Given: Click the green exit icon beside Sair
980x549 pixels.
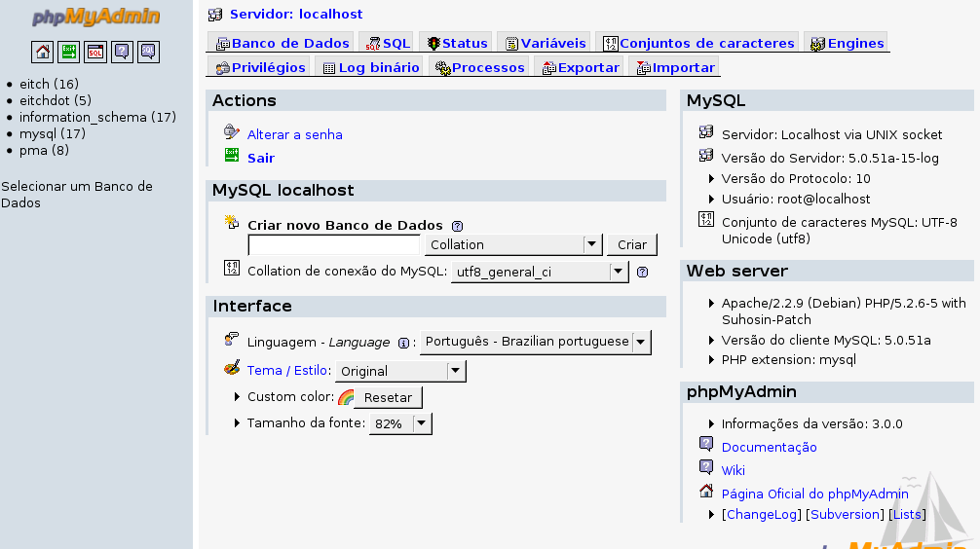Looking at the screenshot, I should 231,155.
